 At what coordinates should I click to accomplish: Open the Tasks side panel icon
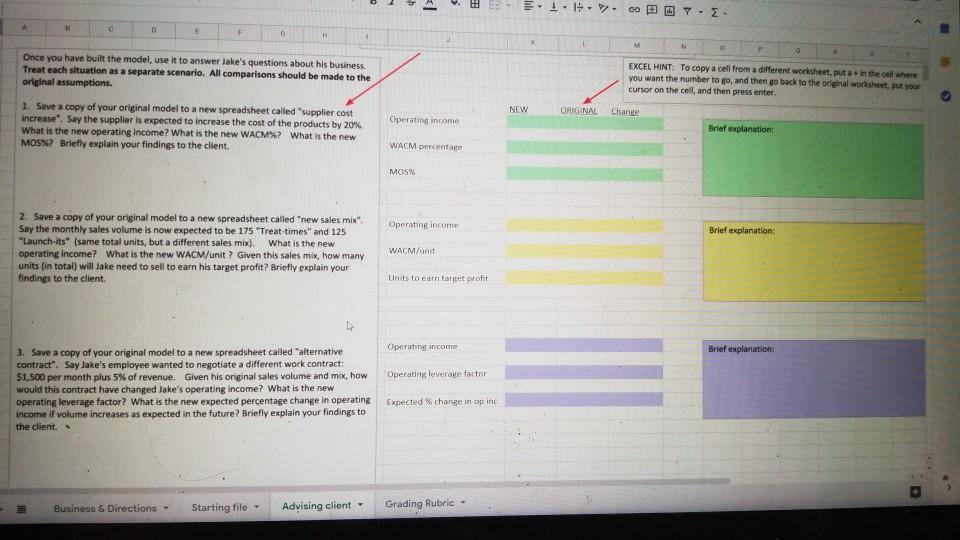coord(946,96)
